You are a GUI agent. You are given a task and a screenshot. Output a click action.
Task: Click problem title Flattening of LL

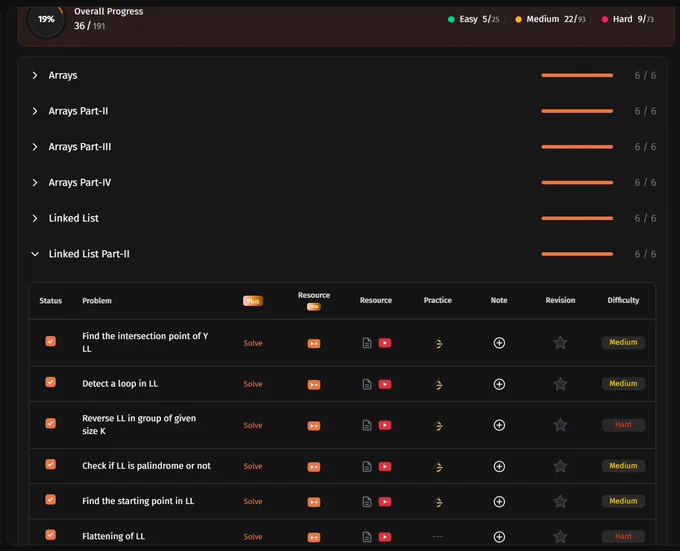[114, 536]
